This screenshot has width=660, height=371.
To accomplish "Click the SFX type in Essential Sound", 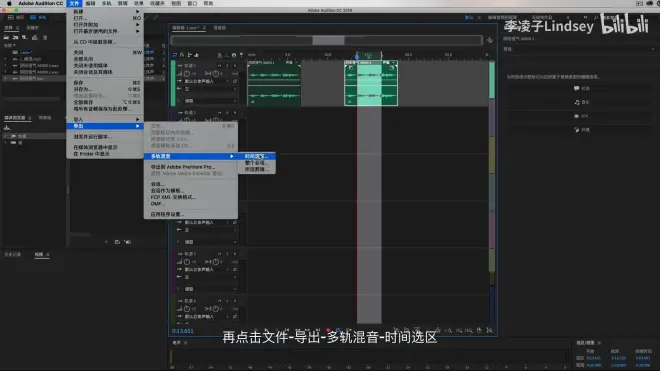I will (x=582, y=116).
